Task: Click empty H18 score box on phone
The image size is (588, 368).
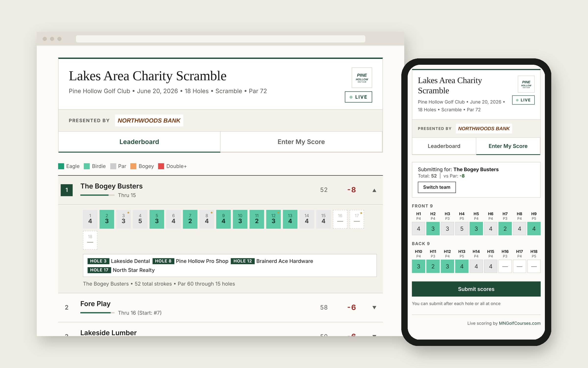Action: click(534, 266)
